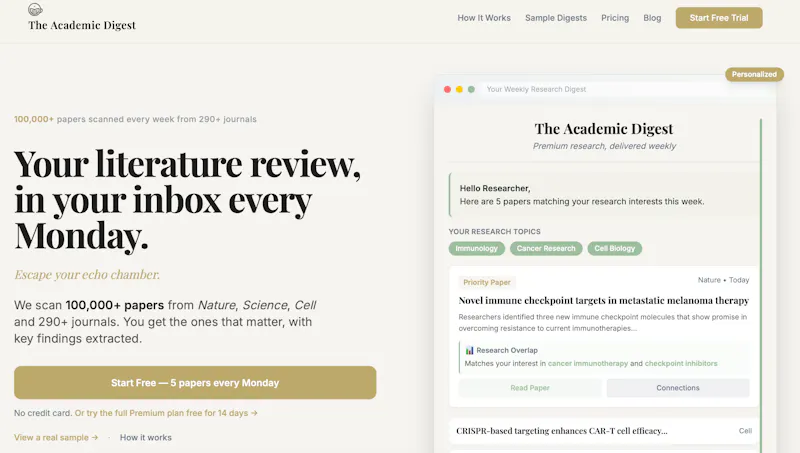Click the Nature • Today source label
Viewport: 800px width, 453px height.
pos(723,280)
